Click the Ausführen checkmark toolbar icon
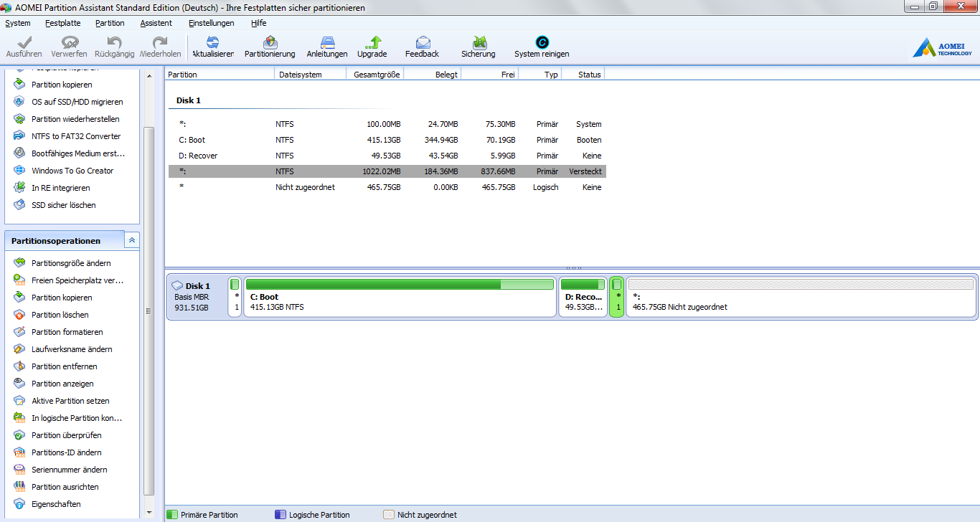Screen dimensions: 980x522 pos(24,43)
